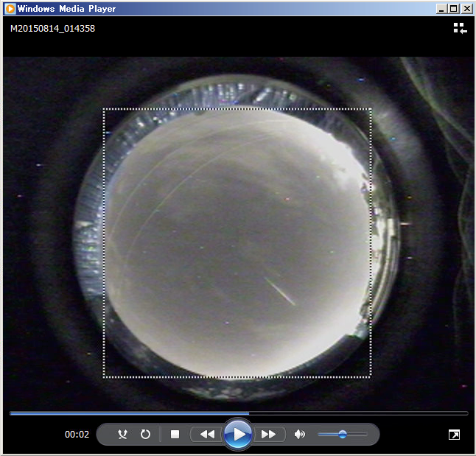Click the Windows Media Player title bar icon
476x456 pixels.
click(x=10, y=9)
